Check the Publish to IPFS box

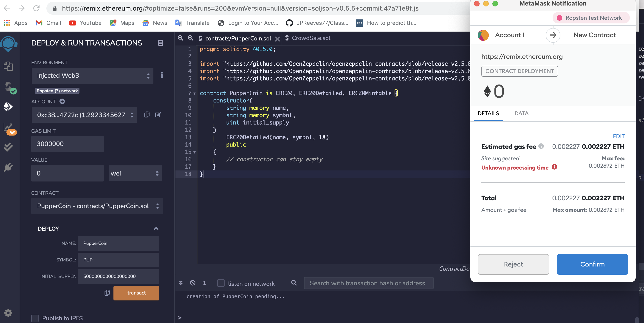pyautogui.click(x=35, y=318)
